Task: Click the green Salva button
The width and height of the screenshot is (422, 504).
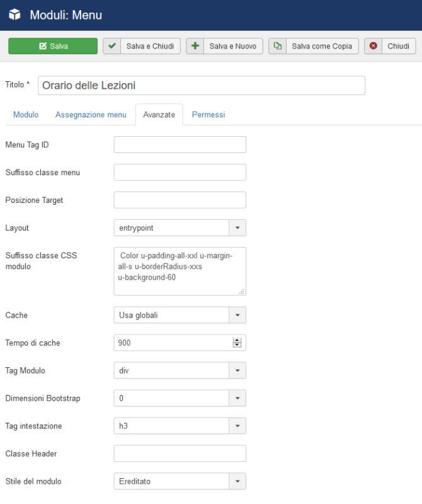Action: click(x=53, y=46)
